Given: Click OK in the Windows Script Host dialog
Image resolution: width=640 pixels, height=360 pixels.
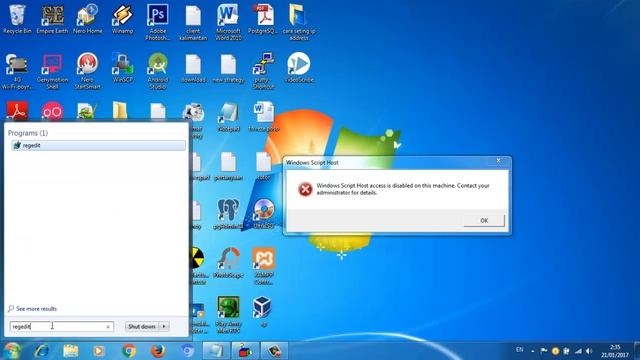Looking at the screenshot, I should (x=484, y=220).
